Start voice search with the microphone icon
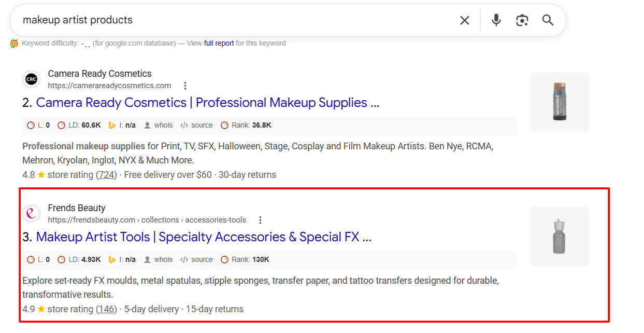The width and height of the screenshot is (644, 333). coord(496,20)
